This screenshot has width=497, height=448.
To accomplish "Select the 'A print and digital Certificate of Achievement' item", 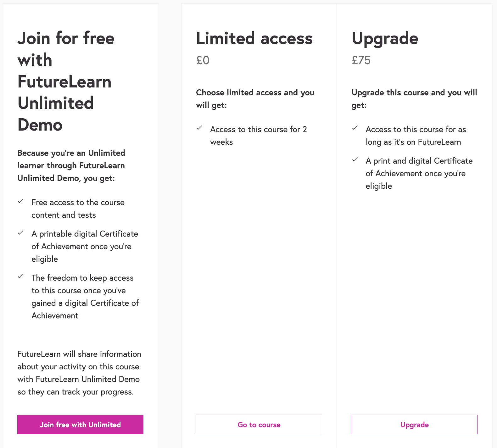I will point(419,173).
